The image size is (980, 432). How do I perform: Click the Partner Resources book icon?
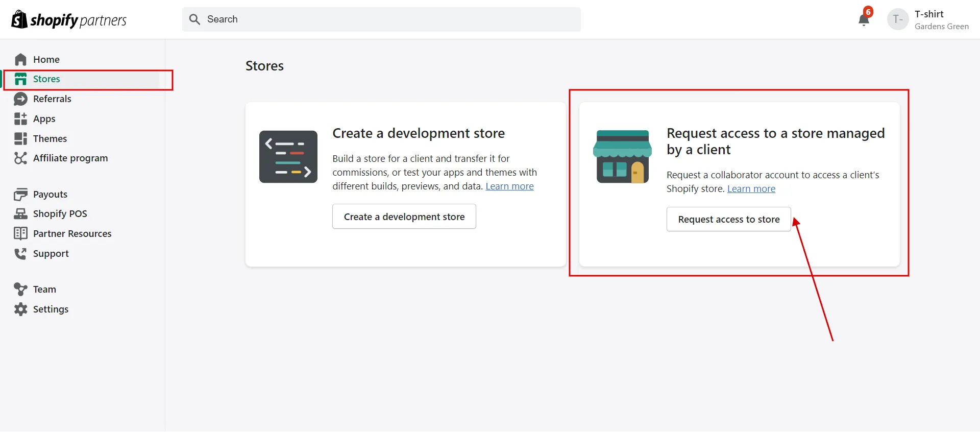[20, 234]
